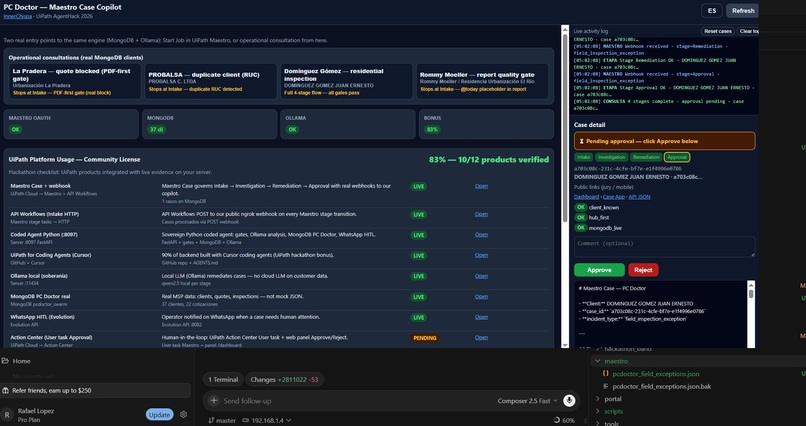Viewport: 806px width, 426px height.
Task: Click the file icon of pcdoctor_field_exceptions.json.bak
Action: pos(606,386)
